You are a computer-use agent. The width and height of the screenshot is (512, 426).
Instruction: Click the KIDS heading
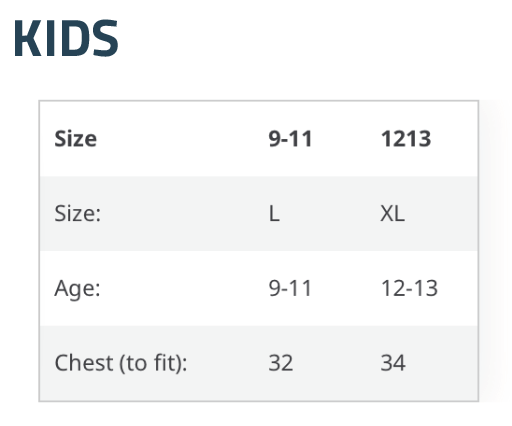[x=66, y=38]
